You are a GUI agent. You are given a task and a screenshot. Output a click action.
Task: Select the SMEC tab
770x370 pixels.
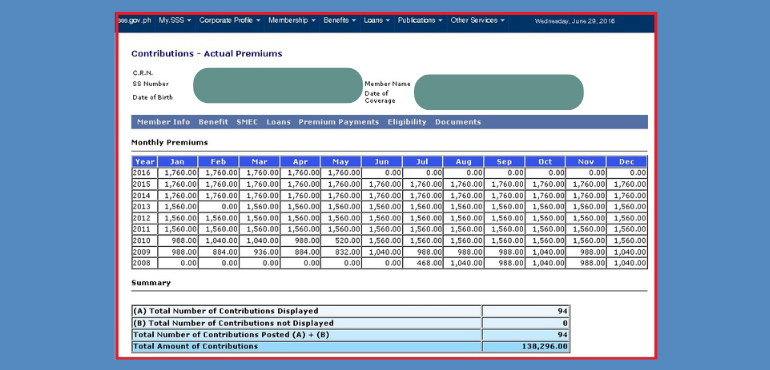(x=247, y=122)
